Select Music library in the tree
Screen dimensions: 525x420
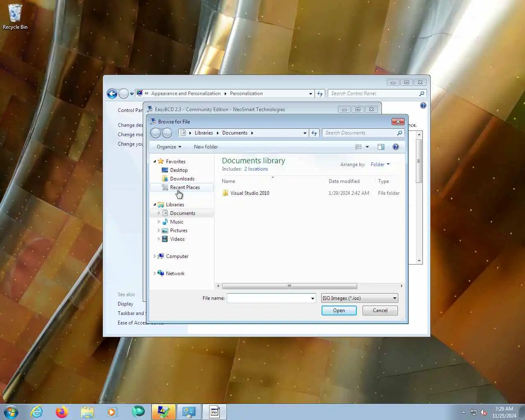coord(177,222)
